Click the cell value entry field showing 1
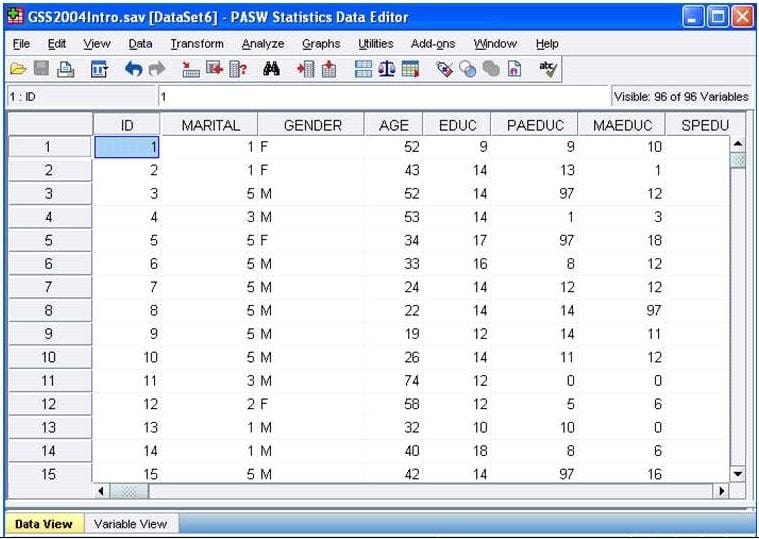The image size is (759, 539). coord(382,97)
